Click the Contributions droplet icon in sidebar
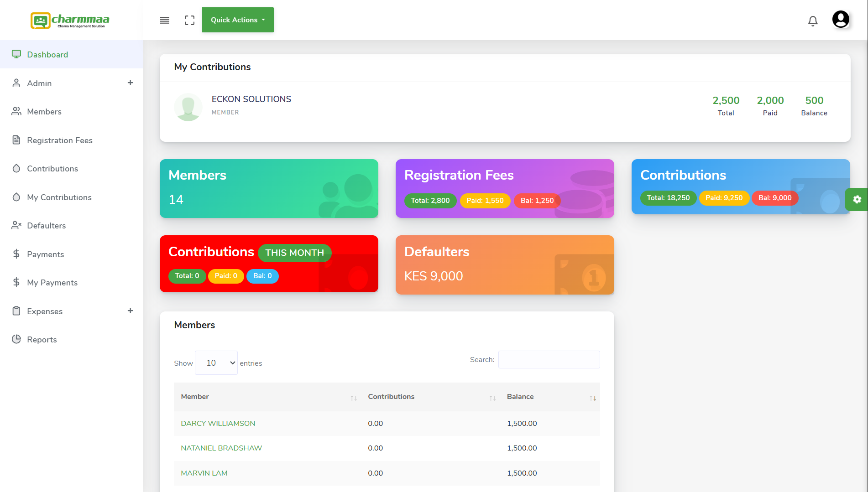Image resolution: width=868 pixels, height=492 pixels. pos(17,168)
